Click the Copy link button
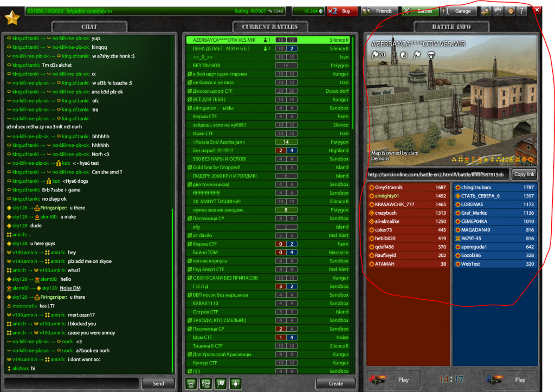The height and width of the screenshot is (392, 555). tap(524, 174)
